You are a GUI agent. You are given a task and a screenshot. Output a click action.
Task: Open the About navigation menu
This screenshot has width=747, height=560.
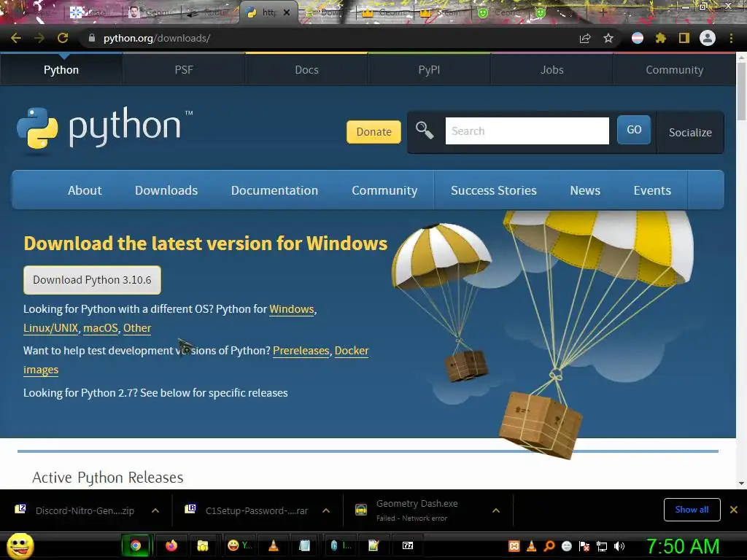[x=85, y=190]
